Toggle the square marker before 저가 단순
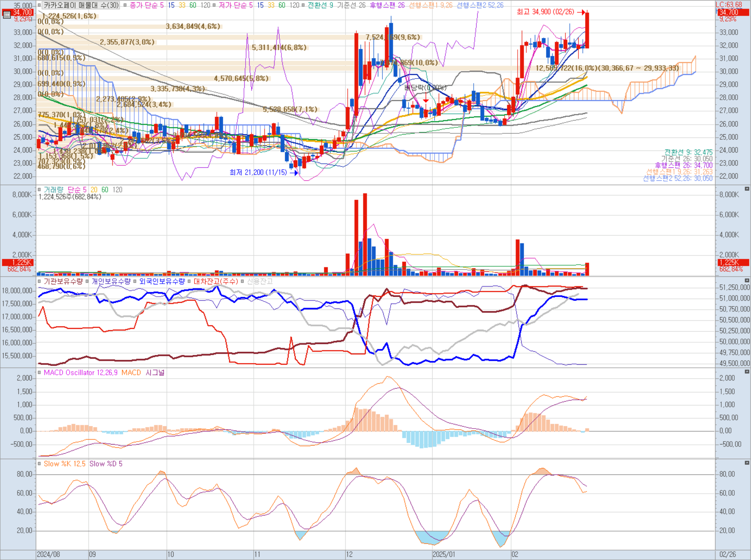 [214, 5]
